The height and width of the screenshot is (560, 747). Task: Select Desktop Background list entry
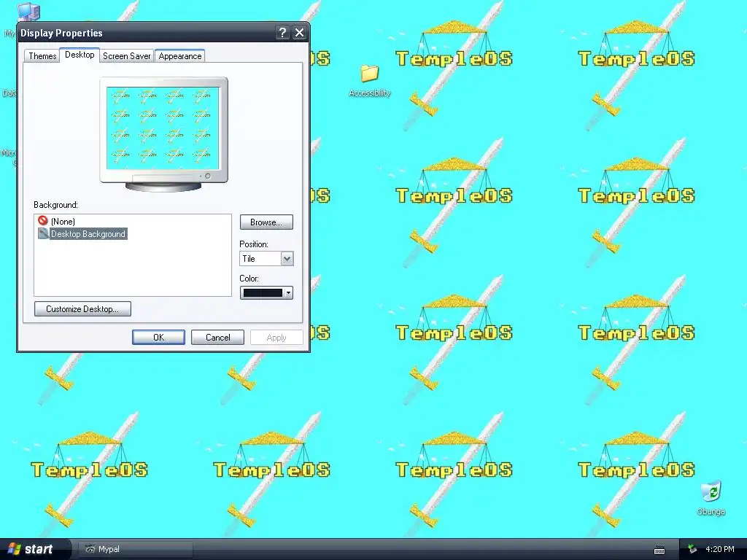88,234
